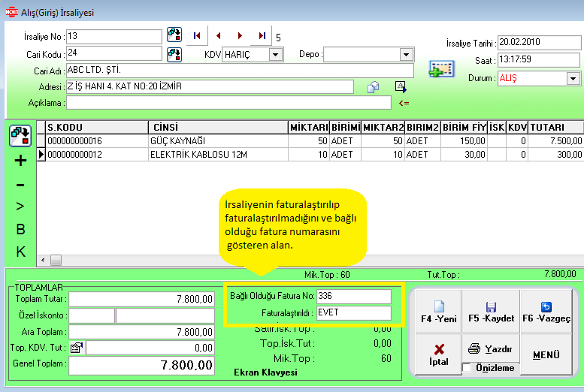Expand the Depo combo box
584x392 pixels.
point(406,55)
